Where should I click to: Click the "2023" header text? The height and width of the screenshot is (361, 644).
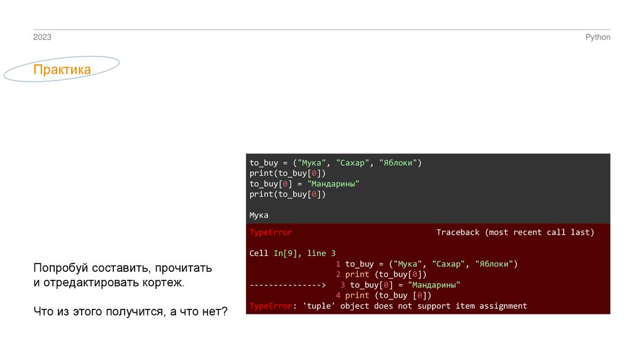coord(42,37)
